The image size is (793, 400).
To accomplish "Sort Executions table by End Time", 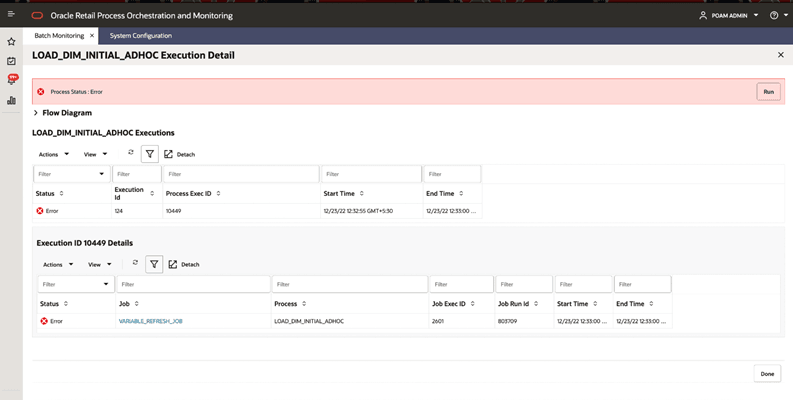I will click(461, 194).
